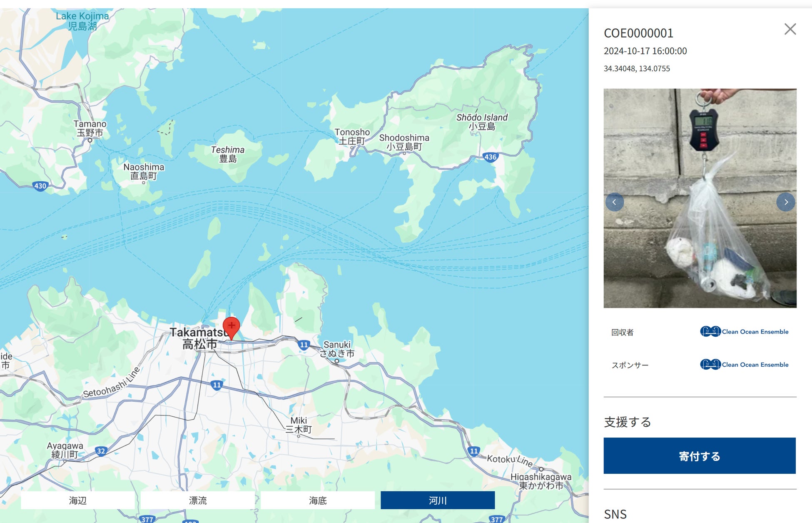Show previous photo in carousel
This screenshot has height=523, width=812.
click(x=614, y=202)
